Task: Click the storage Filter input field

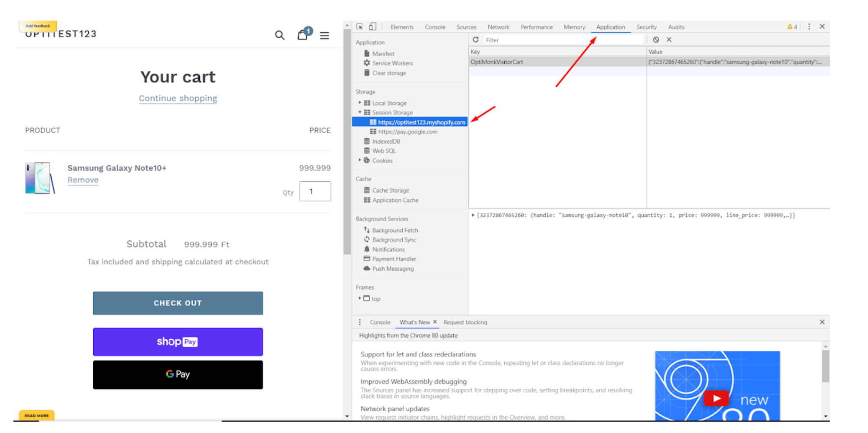Action: [563, 40]
